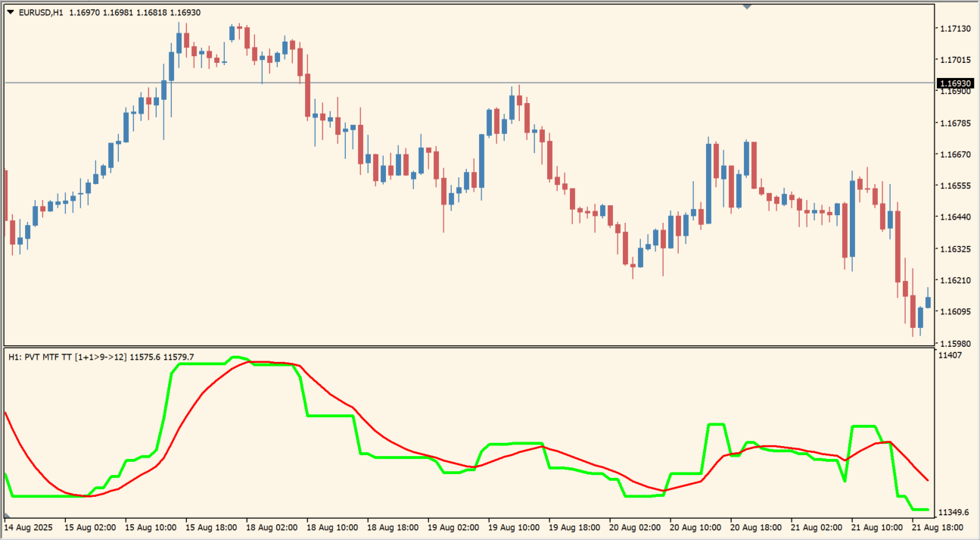This screenshot has width=980, height=540.
Task: Click the 11349.6 indicator scale value
Action: pos(953,512)
